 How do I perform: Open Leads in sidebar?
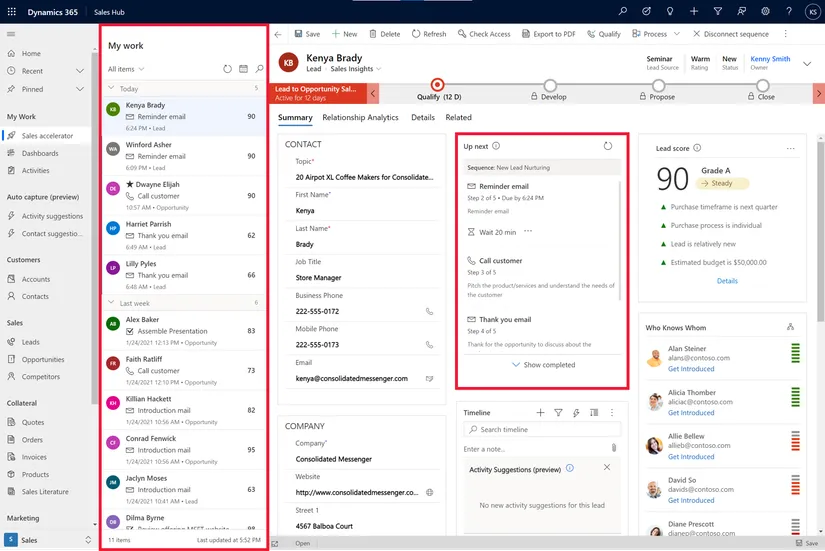[30, 342]
